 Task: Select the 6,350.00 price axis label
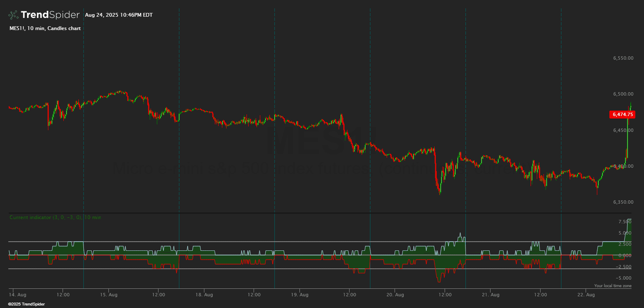click(623, 202)
